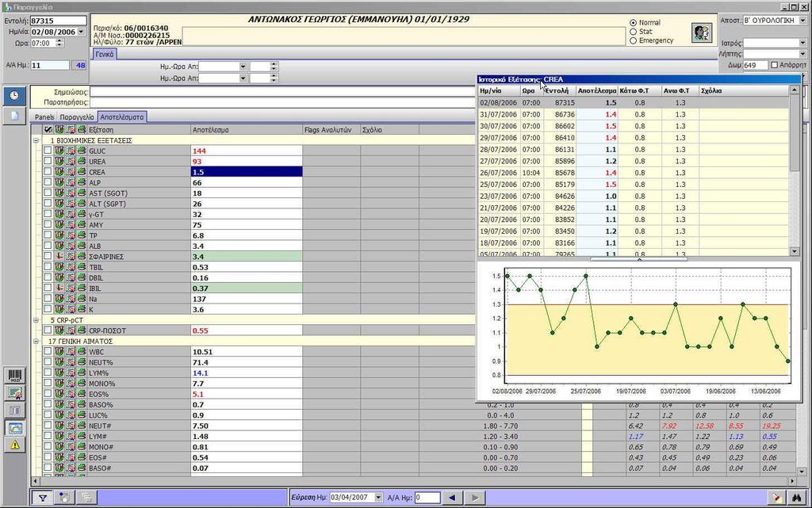The height and width of the screenshot is (508, 812).
Task: Collapse the 17 ΓΕΝΙΚΗ ΑΙΜΑΤΟΣ group
Action: (x=36, y=342)
